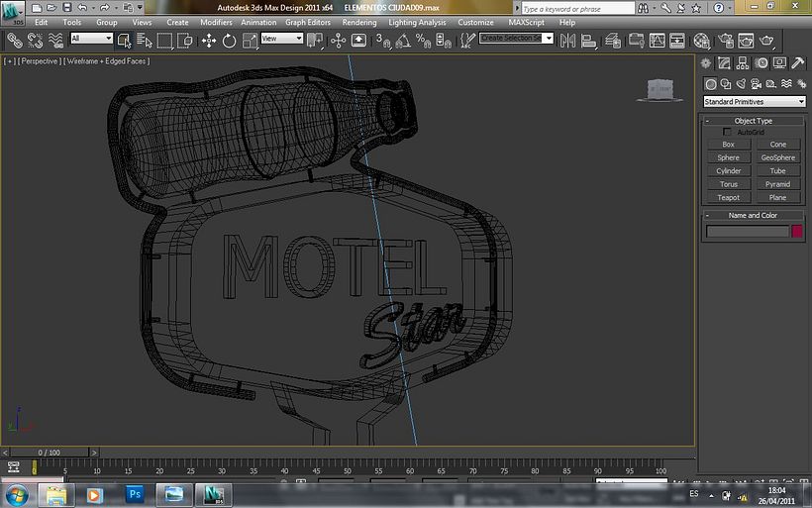
Task: Select the Lights category in Create panel
Action: tap(741, 84)
